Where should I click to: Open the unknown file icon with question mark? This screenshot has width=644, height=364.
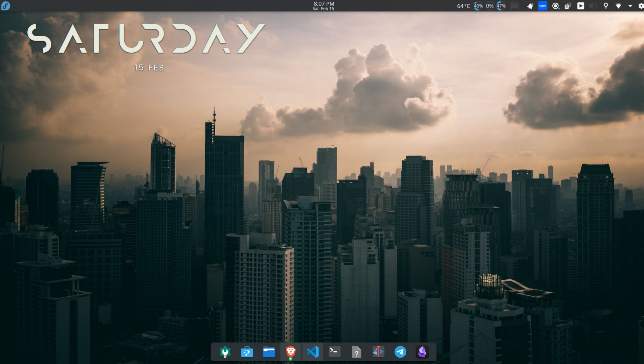coord(356,352)
